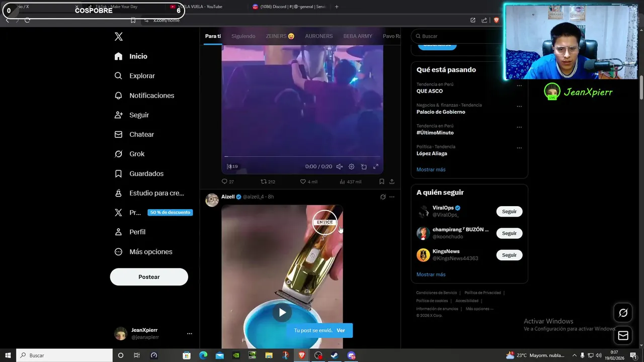Open Steam from the taskbar
644x362 pixels.
[335, 355]
